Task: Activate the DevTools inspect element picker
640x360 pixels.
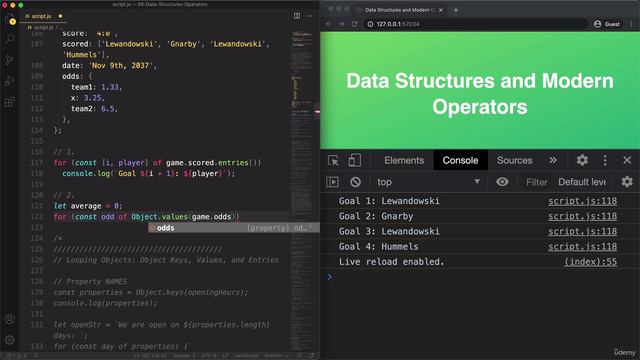Action: click(333, 160)
